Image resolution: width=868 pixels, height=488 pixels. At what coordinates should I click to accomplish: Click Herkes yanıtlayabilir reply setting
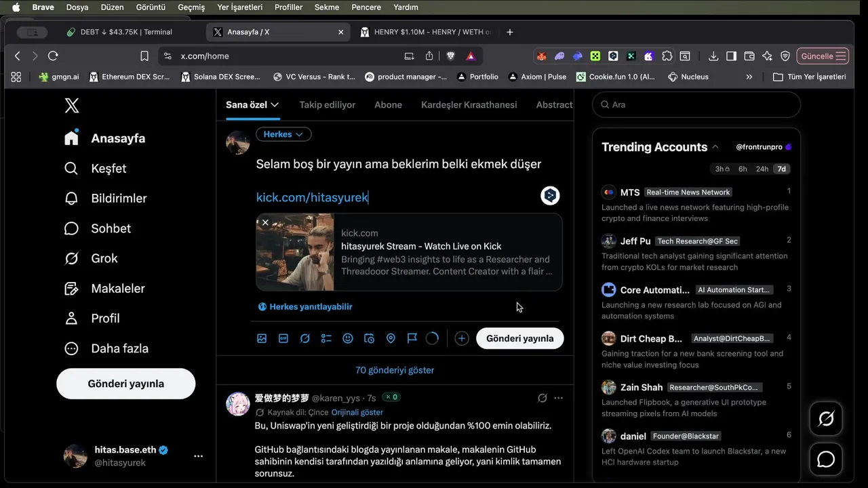(305, 307)
